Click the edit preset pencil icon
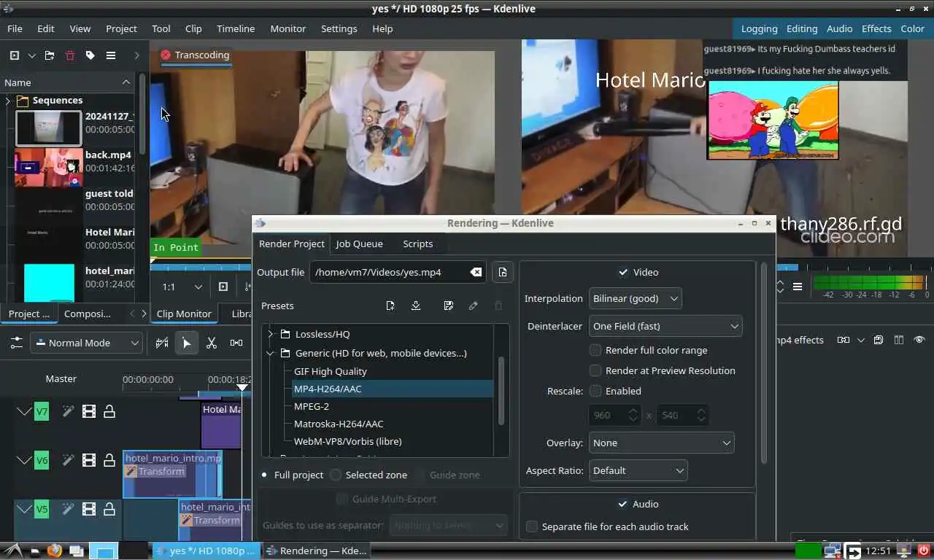Image resolution: width=934 pixels, height=560 pixels. 474,306
